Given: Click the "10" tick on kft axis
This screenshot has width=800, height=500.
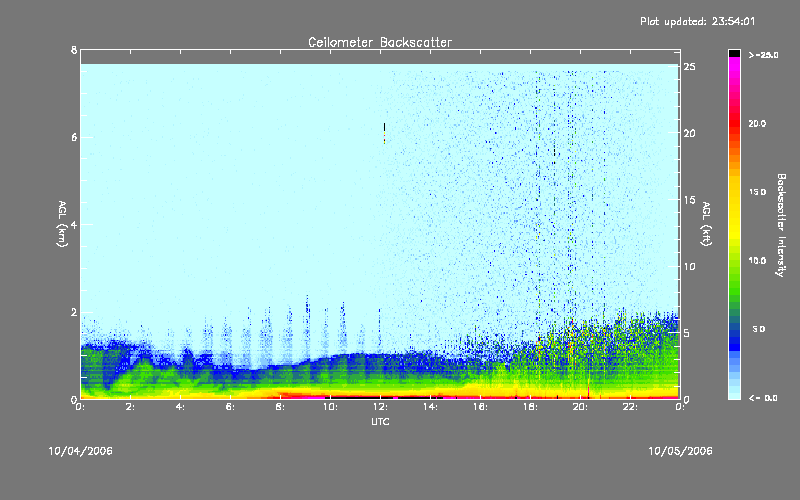Looking at the screenshot, I should (690, 266).
